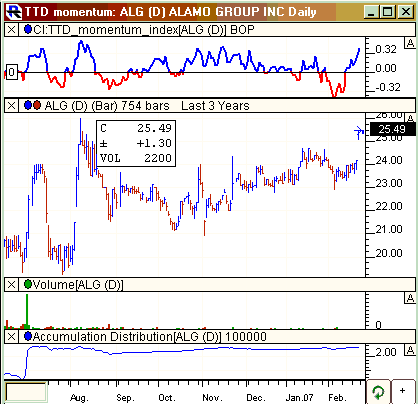Click the C 25.49 row in data box

pos(136,128)
